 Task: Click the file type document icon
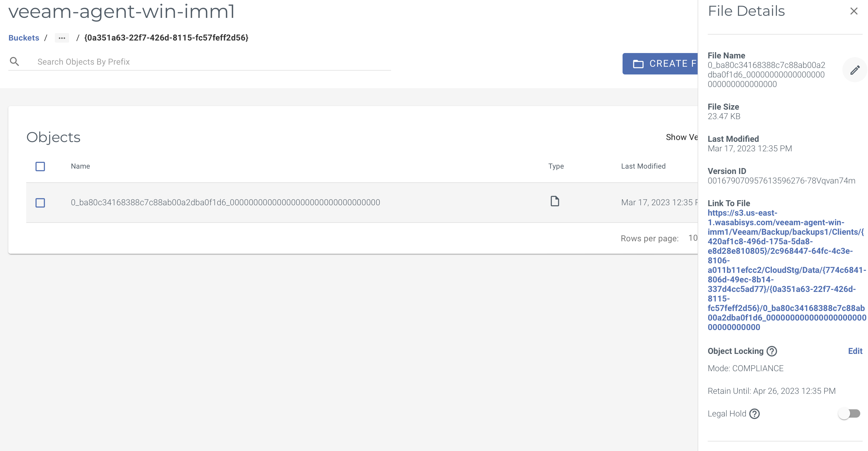pyautogui.click(x=555, y=201)
